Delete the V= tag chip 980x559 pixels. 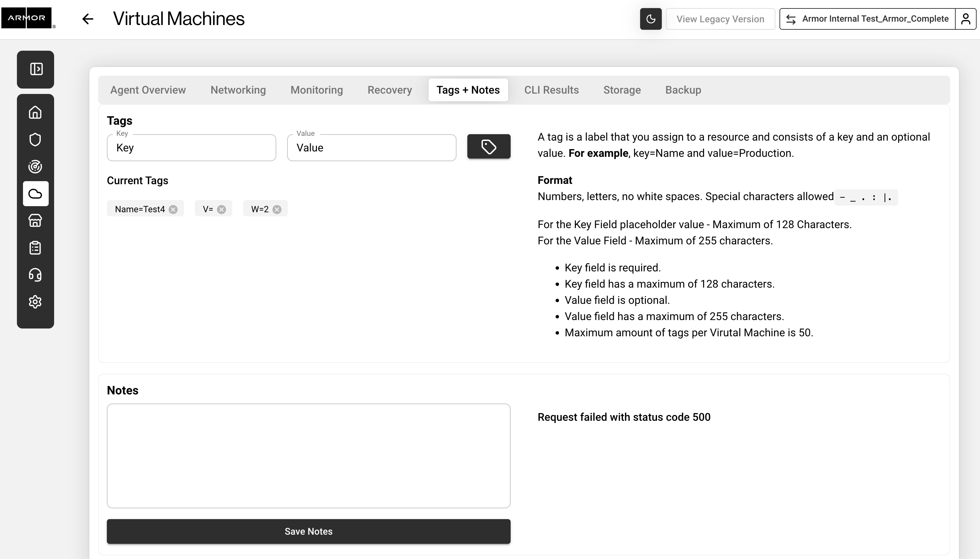coord(221,209)
